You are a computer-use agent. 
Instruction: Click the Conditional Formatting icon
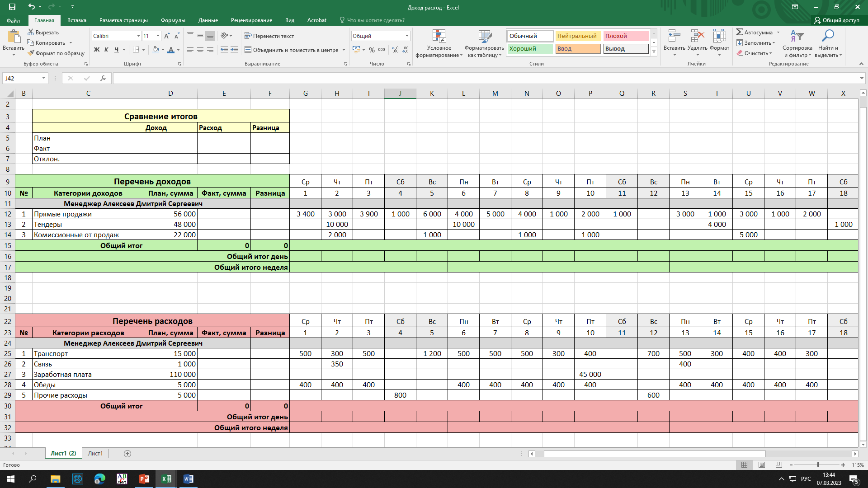(x=439, y=37)
